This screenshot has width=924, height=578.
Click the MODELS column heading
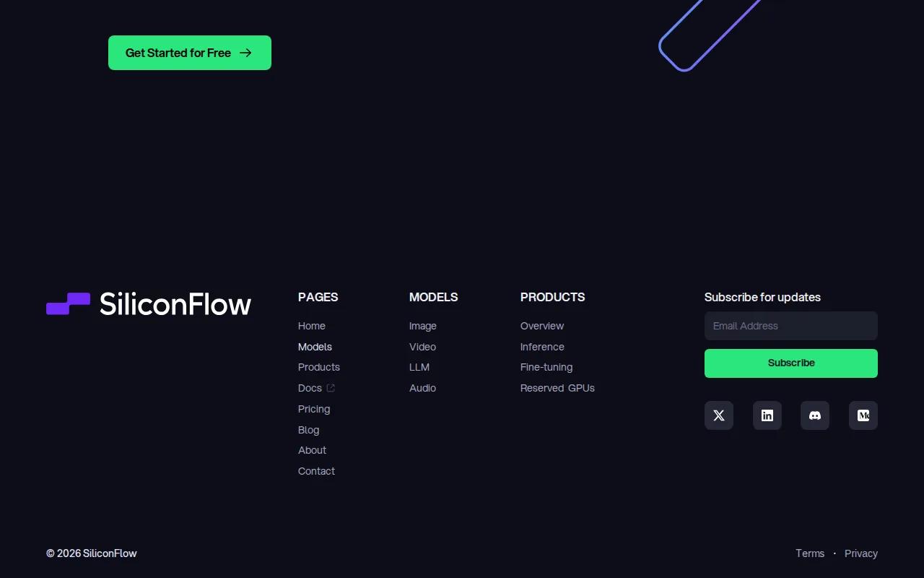434,297
